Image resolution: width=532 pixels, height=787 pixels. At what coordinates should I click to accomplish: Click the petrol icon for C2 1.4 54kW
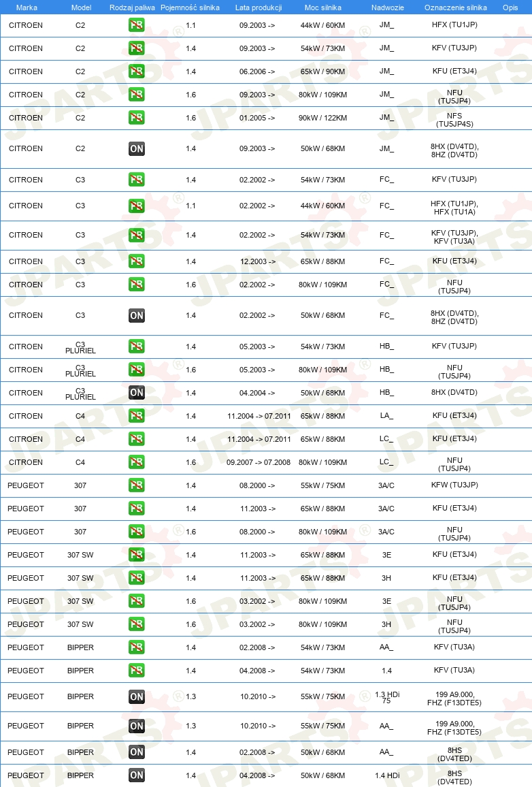(136, 48)
